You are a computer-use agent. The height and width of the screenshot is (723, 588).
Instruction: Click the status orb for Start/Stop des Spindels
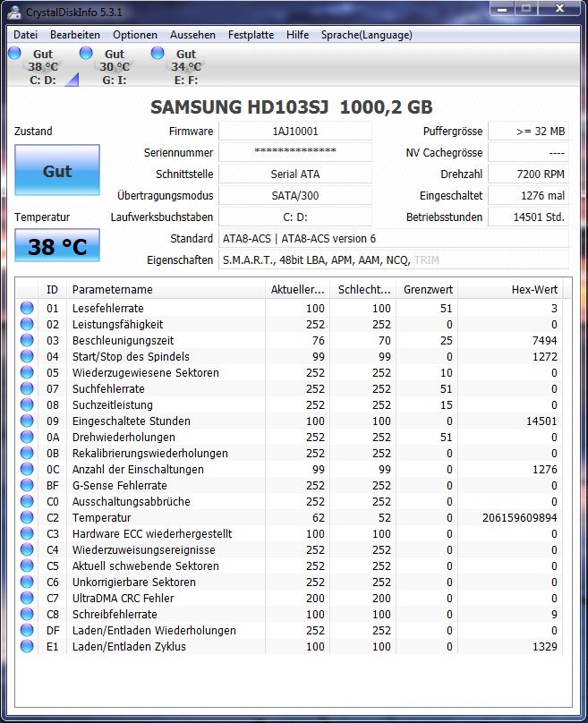(27, 356)
